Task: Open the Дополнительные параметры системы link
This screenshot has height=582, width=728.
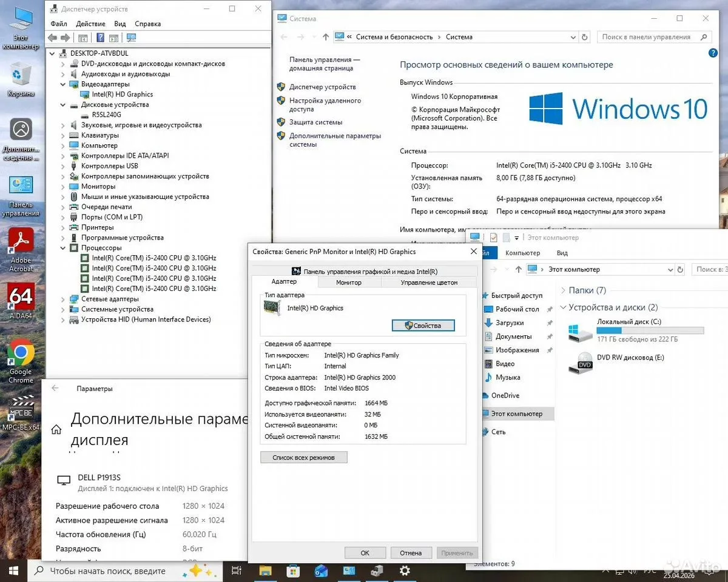Action: tap(335, 140)
